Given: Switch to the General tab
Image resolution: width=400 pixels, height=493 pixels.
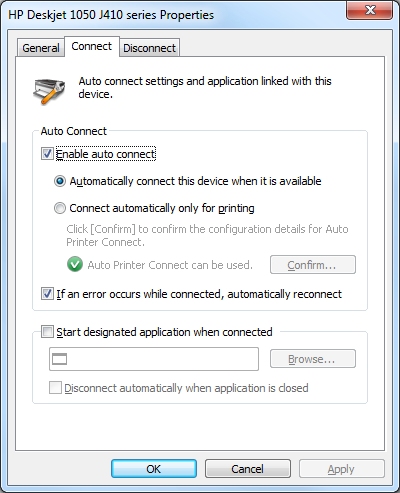Looking at the screenshot, I should tap(41, 48).
